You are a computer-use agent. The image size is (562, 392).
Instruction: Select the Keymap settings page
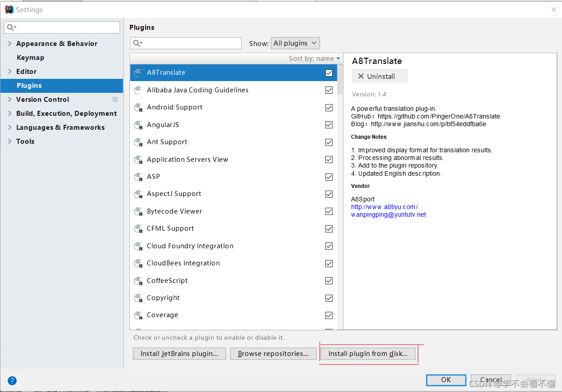(x=30, y=58)
